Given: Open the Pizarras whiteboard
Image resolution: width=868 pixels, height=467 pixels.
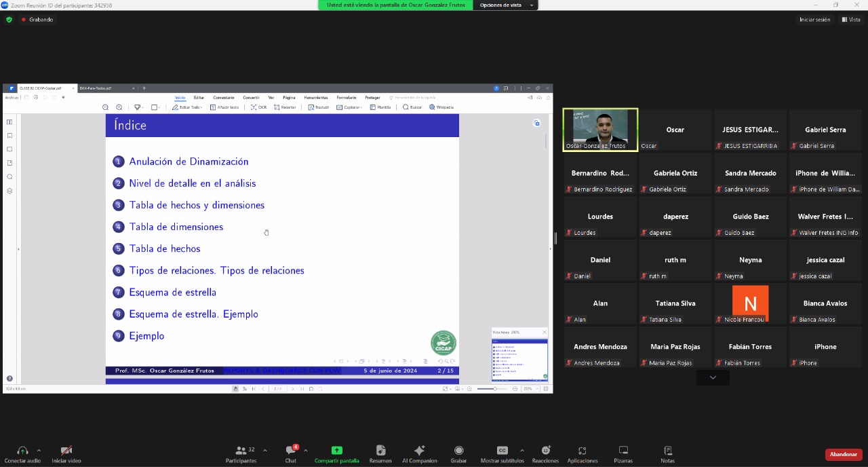Looking at the screenshot, I should [623, 453].
